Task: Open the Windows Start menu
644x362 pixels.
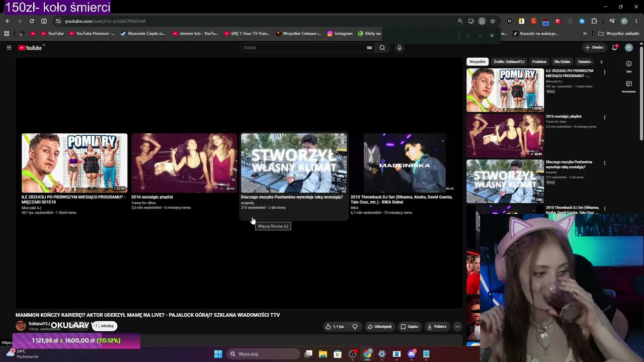Action: pos(218,354)
